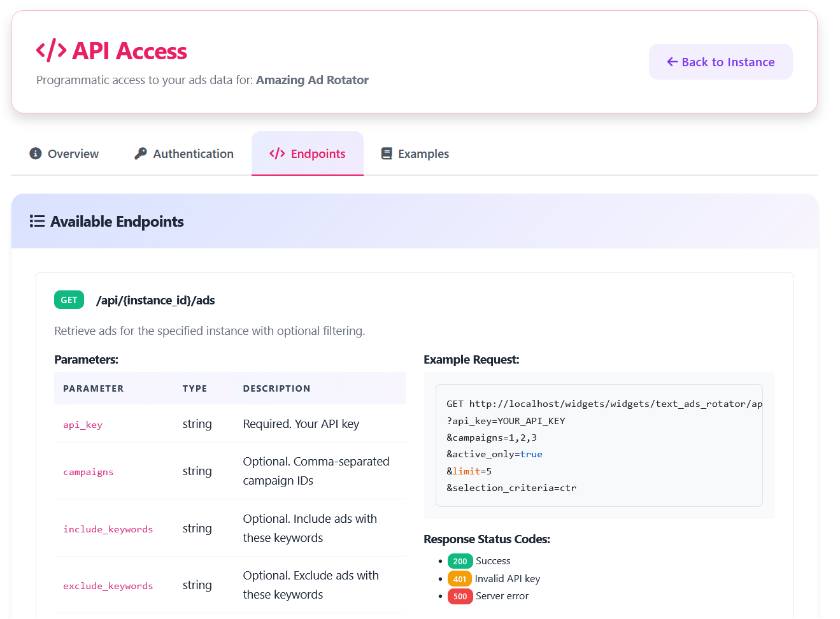Click the Available Endpoints section heading
Image resolution: width=840 pixels, height=619 pixels.
117,222
